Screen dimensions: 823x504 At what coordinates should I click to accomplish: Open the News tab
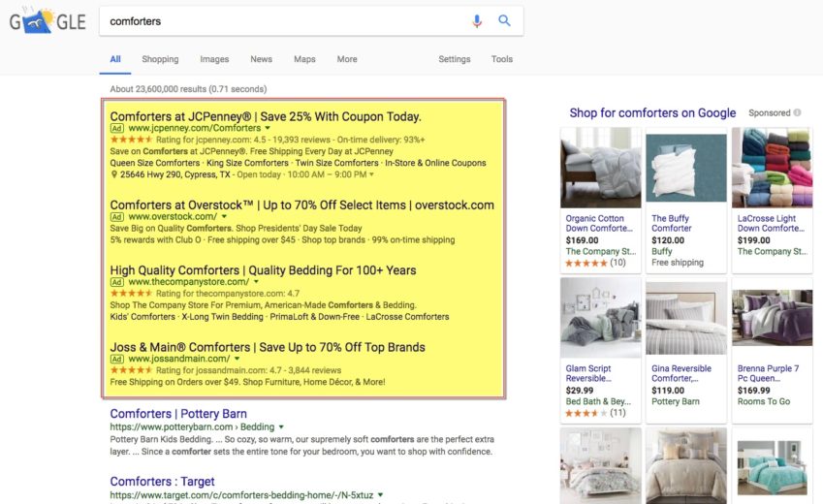(261, 59)
